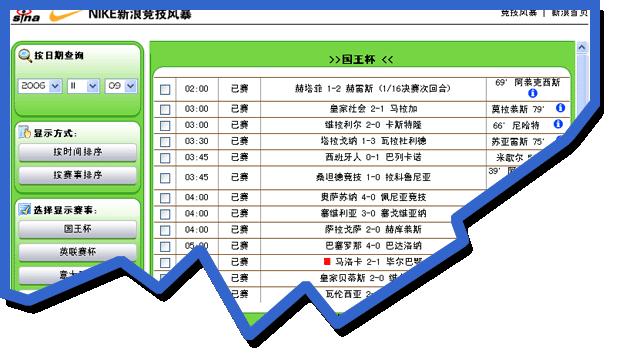Click the red card icon beside 马洛卡
The height and width of the screenshot is (360, 620).
click(327, 261)
